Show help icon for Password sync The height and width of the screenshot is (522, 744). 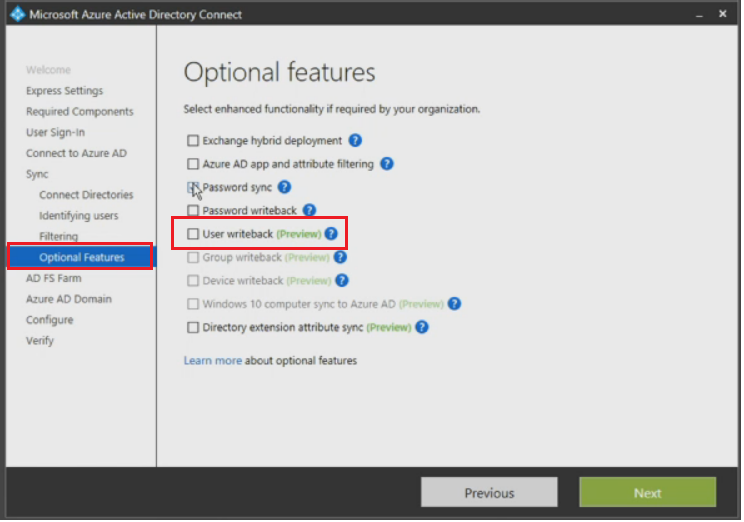click(285, 187)
